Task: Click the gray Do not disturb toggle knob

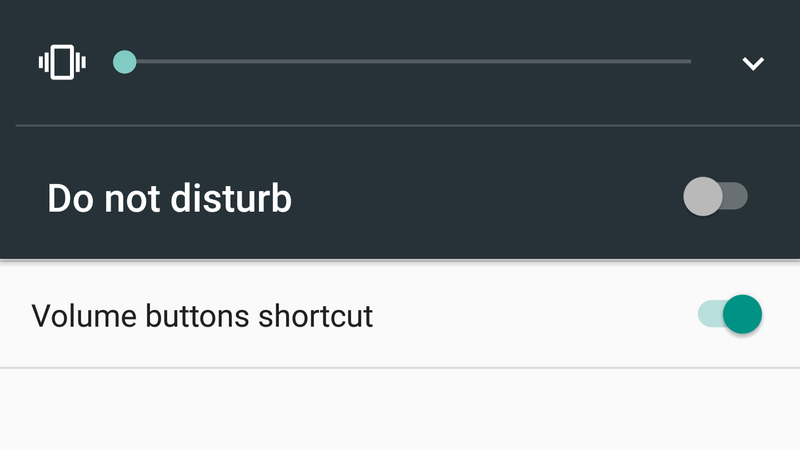Action: 703,196
